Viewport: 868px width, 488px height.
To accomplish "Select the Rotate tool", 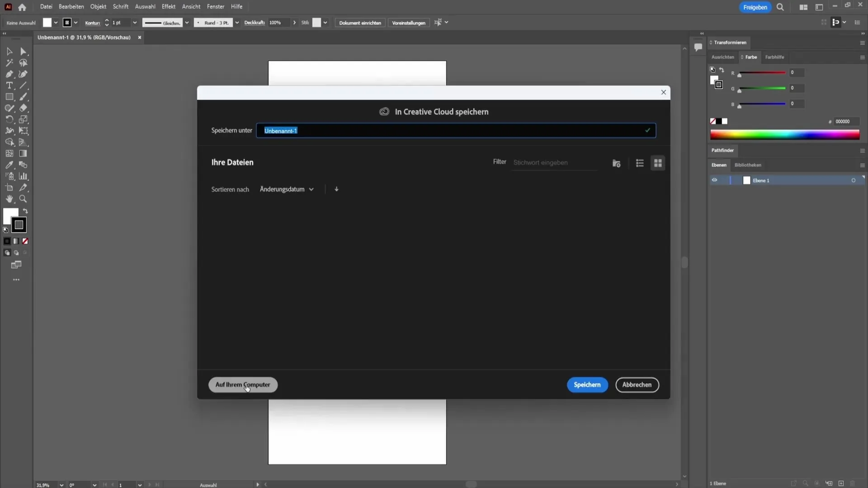I will pos(9,119).
